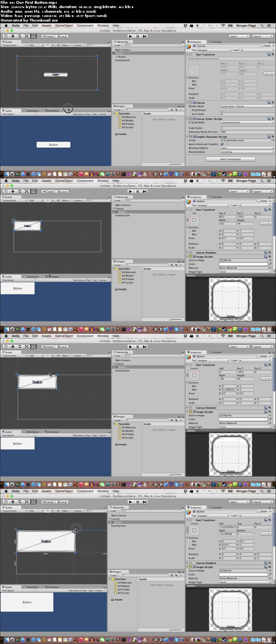Expand Button triangle in Hierarchy, 00:01:18 frame
The image size is (276, 644).
point(117,57)
